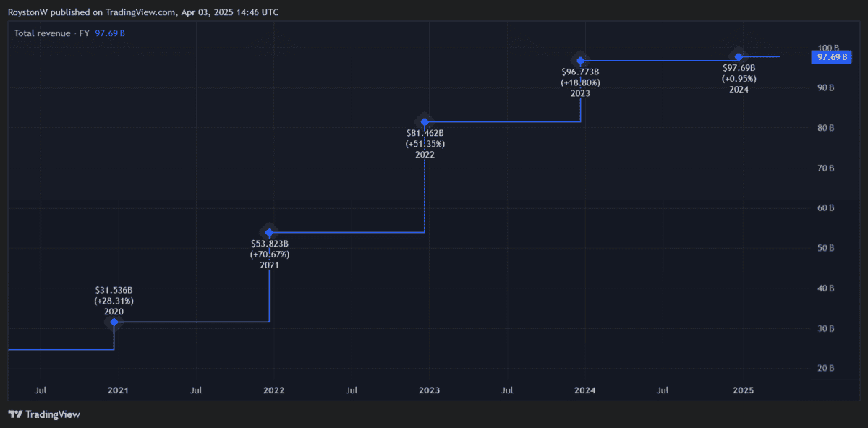Click the 50 B price axis label
The height and width of the screenshot is (428, 868).
pyautogui.click(x=826, y=248)
